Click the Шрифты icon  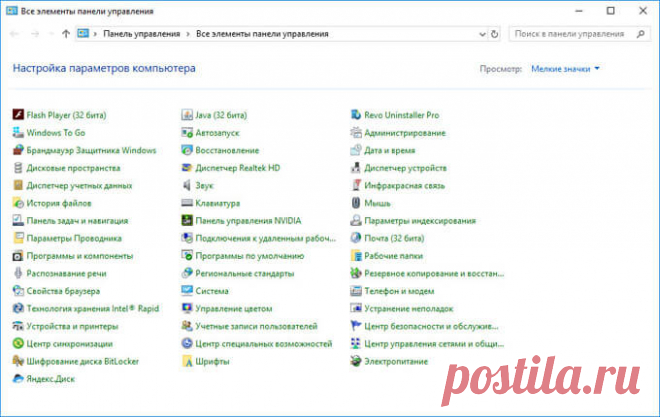pyautogui.click(x=187, y=361)
